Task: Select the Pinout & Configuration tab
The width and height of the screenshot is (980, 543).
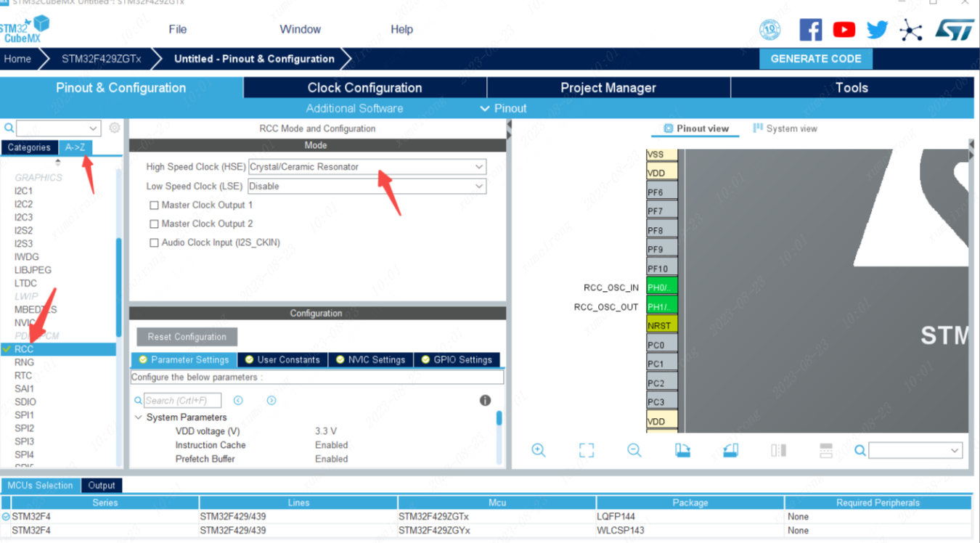Action: point(121,88)
